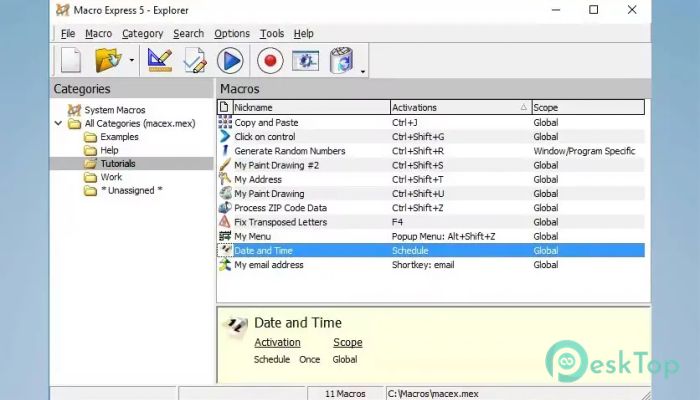Select the Help category folder

109,150
